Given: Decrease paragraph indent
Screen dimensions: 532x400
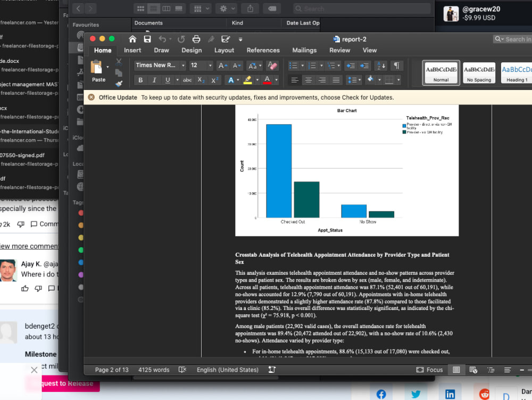Looking at the screenshot, I should (351, 66).
